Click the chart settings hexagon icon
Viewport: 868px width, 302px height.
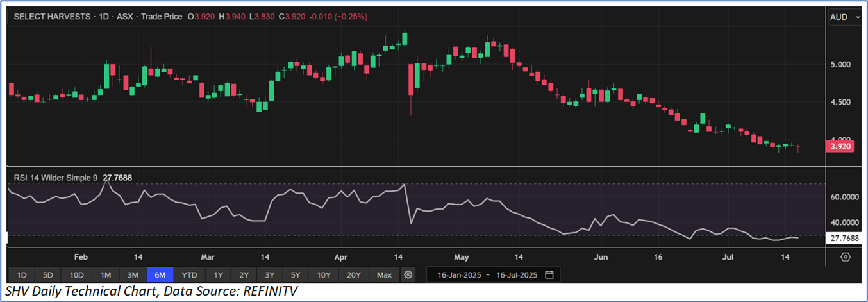(x=846, y=257)
